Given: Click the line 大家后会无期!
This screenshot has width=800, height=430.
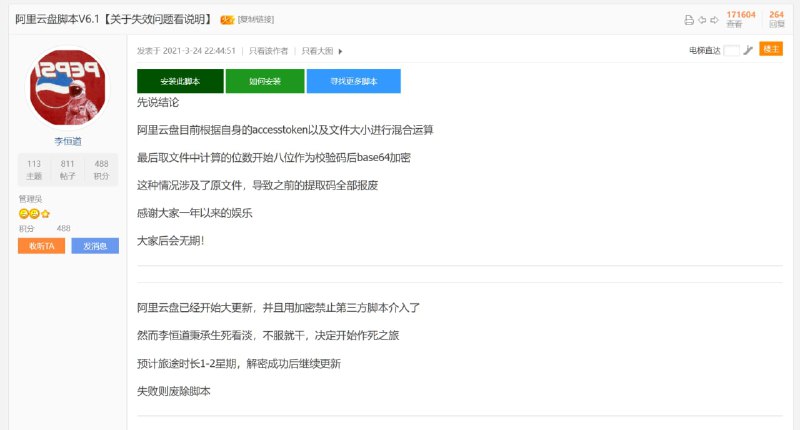Looking at the screenshot, I should [170, 241].
